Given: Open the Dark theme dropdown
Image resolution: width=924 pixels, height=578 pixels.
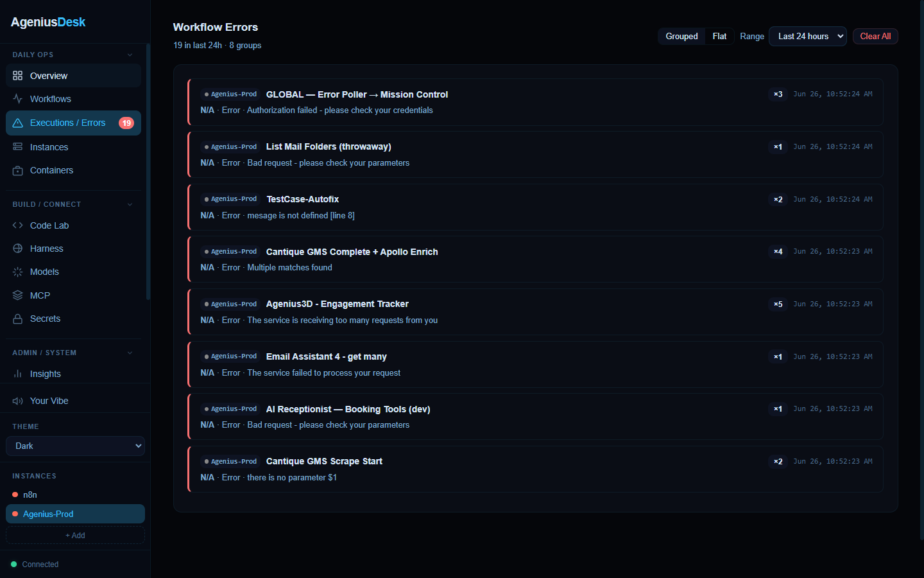Looking at the screenshot, I should tap(75, 446).
